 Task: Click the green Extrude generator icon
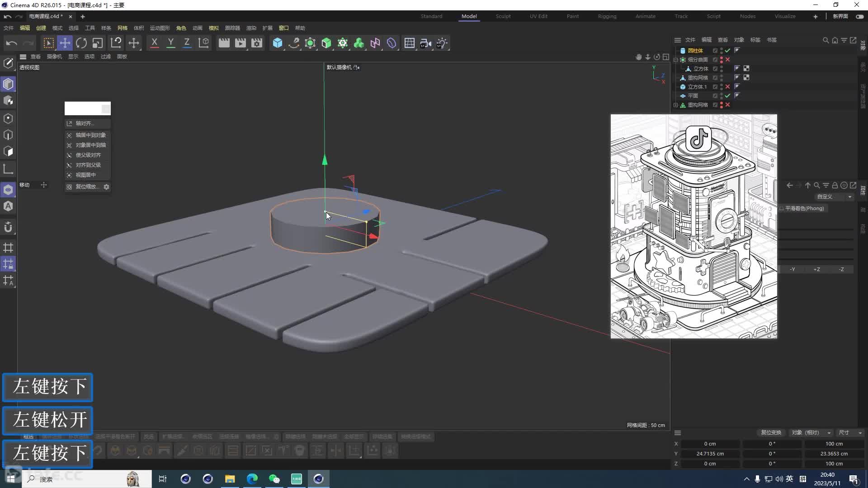point(326,43)
